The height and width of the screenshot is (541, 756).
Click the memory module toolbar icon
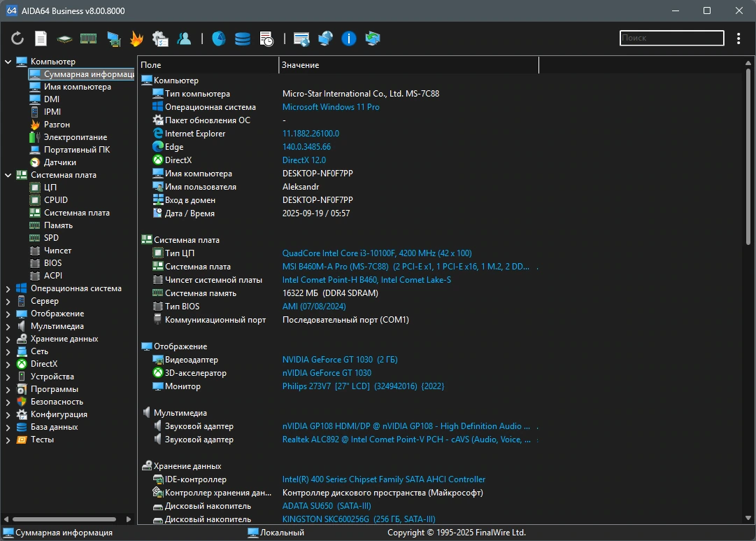click(x=88, y=38)
